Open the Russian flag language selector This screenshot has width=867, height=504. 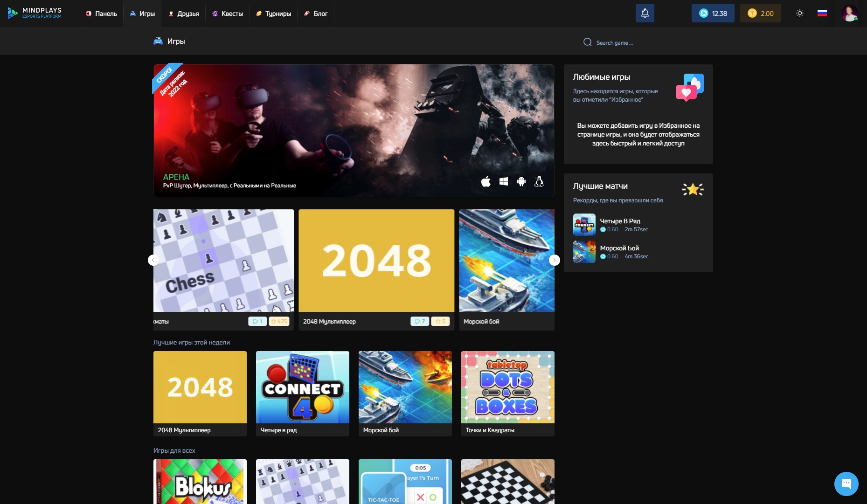822,13
